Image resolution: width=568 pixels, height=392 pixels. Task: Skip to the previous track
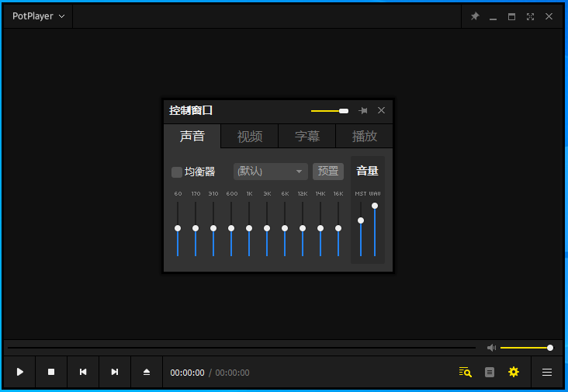click(83, 372)
